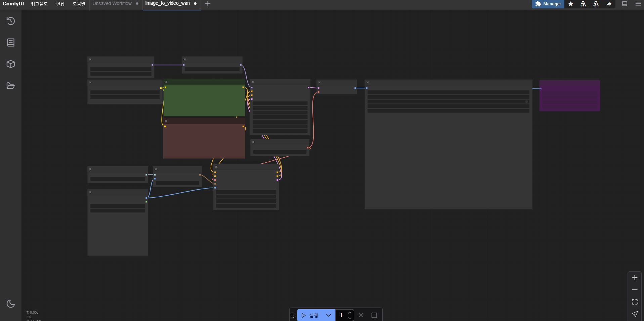Toggle select mode with the arrow cursor icon

[635, 314]
